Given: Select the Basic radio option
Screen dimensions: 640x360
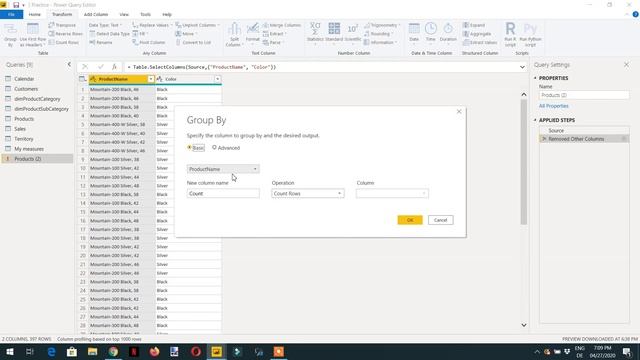Looking at the screenshot, I should [x=196, y=148].
